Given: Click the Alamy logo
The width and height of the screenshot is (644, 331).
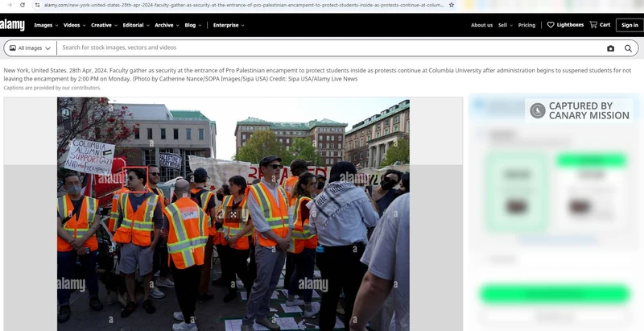Looking at the screenshot, I should (x=13, y=25).
